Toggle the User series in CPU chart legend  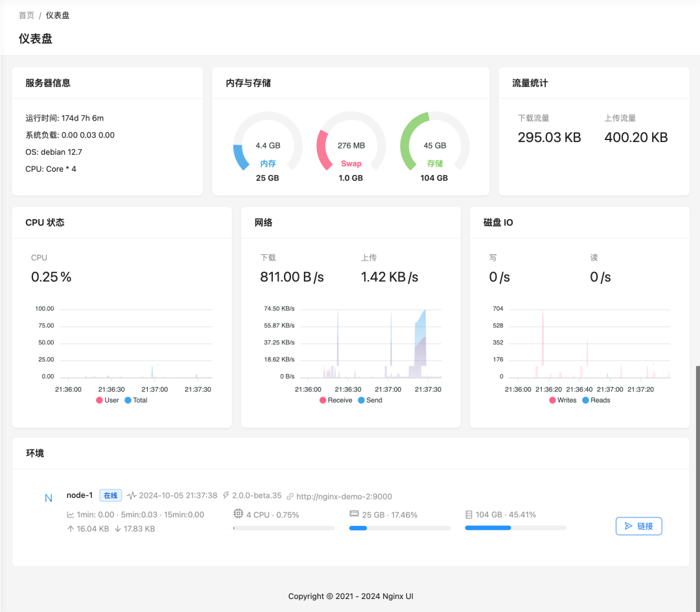point(108,400)
